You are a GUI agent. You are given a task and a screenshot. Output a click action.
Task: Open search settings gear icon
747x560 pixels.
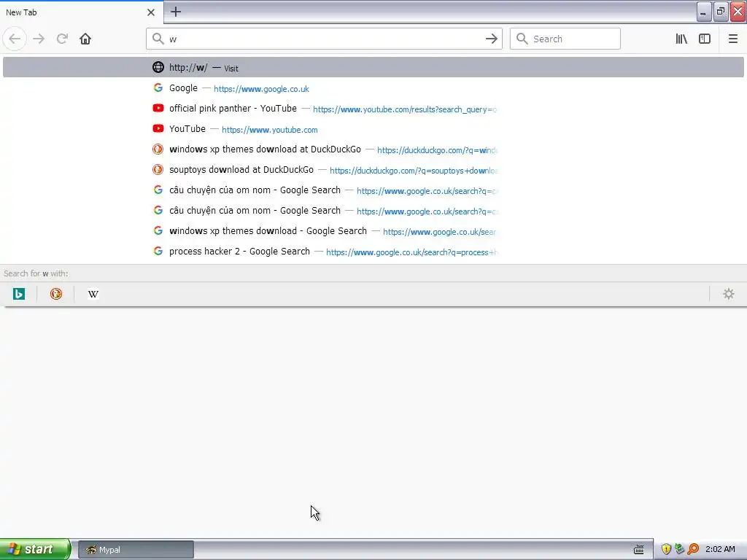[729, 294]
